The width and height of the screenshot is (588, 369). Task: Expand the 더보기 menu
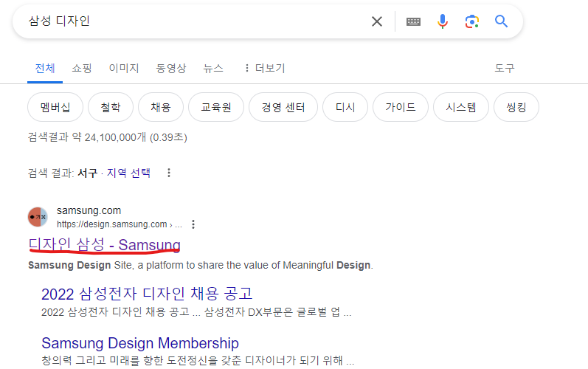tap(265, 68)
